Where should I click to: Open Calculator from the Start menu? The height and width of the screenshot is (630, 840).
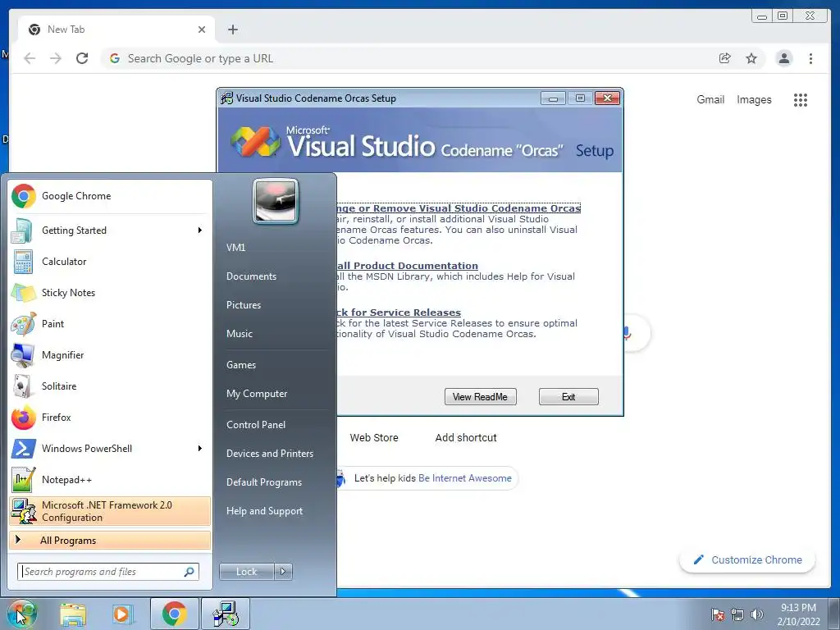(110, 262)
